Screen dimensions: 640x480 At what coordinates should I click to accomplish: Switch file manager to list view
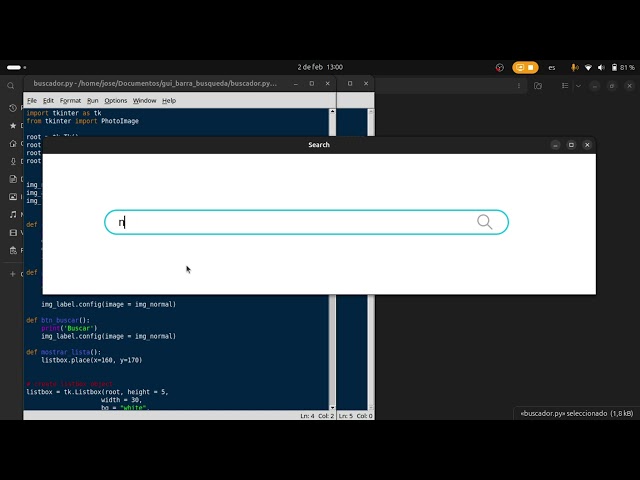[565, 86]
